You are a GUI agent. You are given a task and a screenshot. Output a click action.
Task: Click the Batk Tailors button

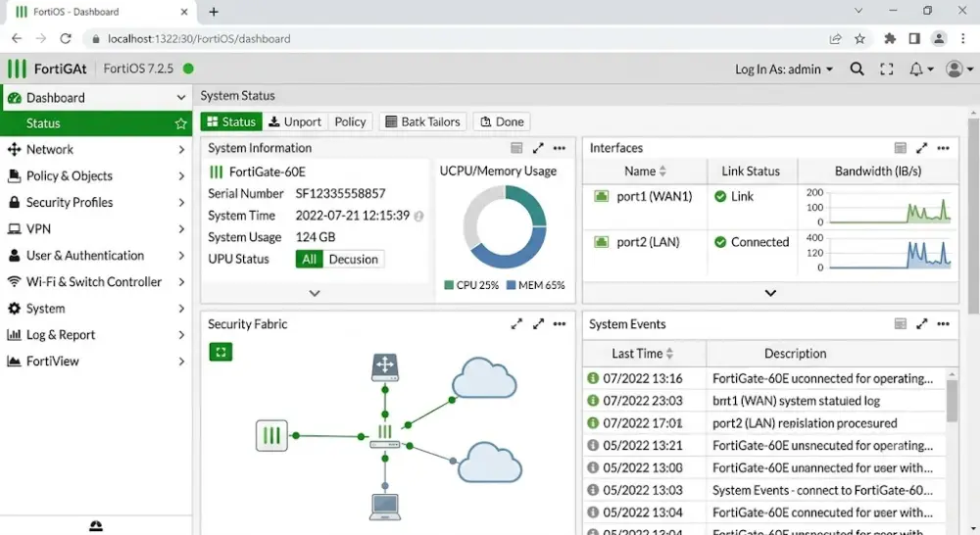423,122
